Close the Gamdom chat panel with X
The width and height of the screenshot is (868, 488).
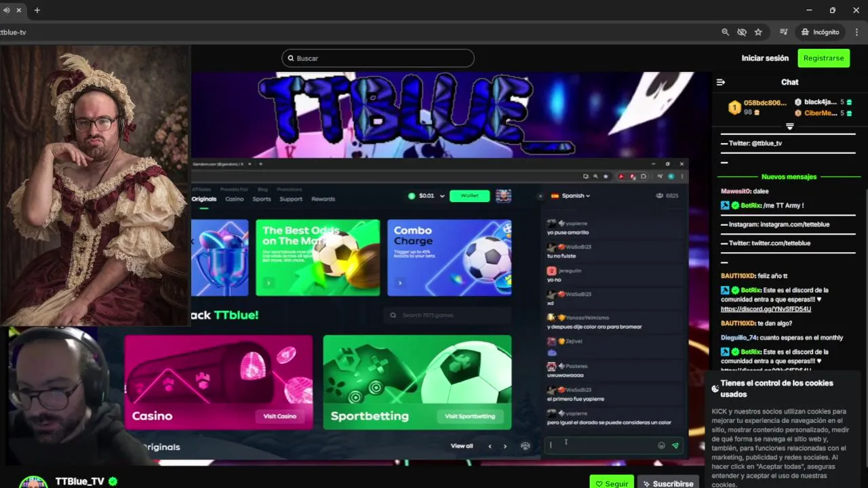540,196
